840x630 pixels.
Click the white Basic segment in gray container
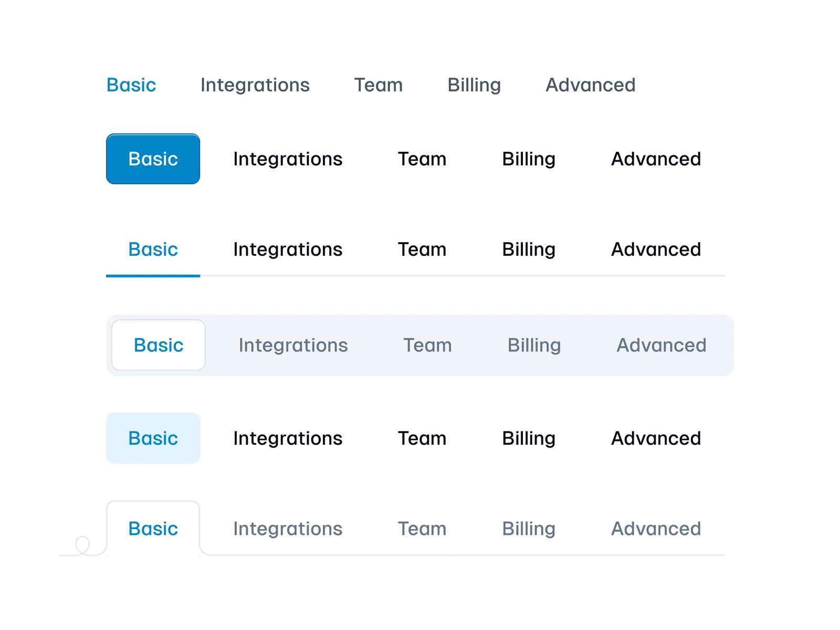(158, 345)
